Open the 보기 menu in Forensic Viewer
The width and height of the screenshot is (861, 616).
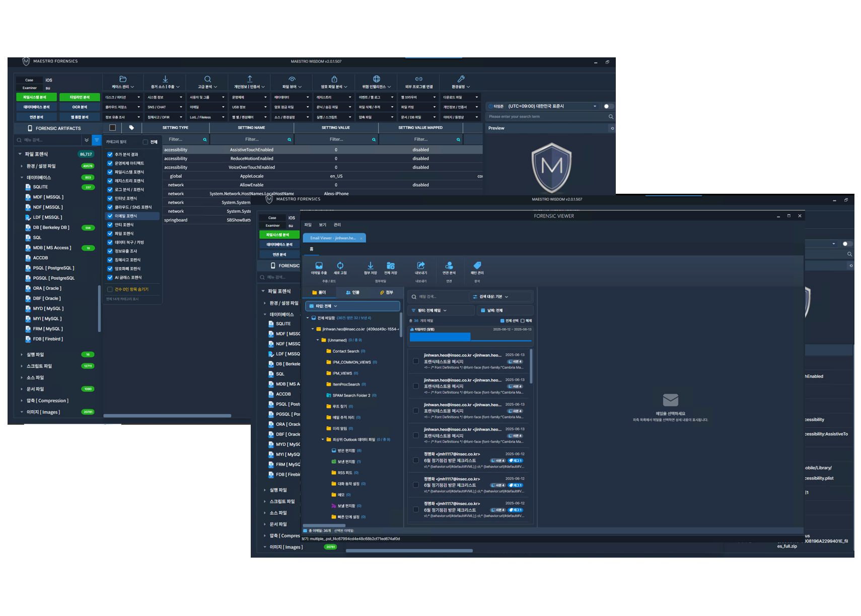tap(323, 225)
